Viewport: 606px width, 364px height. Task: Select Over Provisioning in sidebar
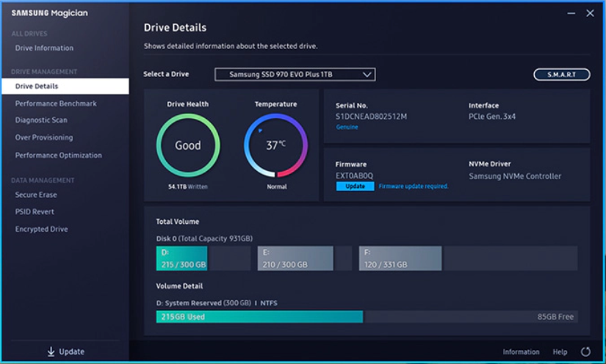point(44,138)
